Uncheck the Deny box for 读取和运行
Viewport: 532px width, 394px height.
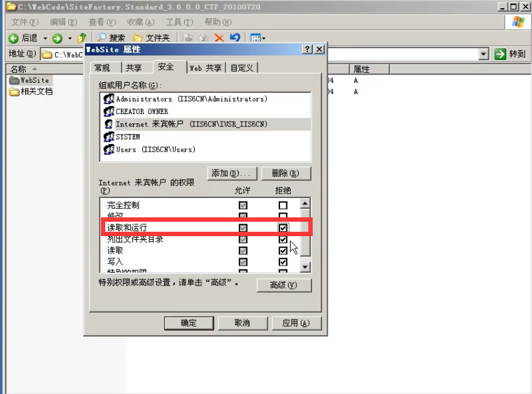283,228
